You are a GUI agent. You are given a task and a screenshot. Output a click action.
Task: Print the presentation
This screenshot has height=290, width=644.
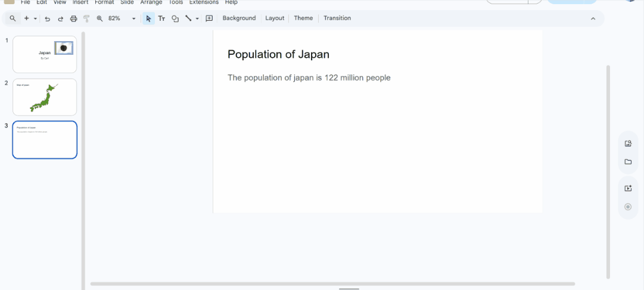(73, 18)
